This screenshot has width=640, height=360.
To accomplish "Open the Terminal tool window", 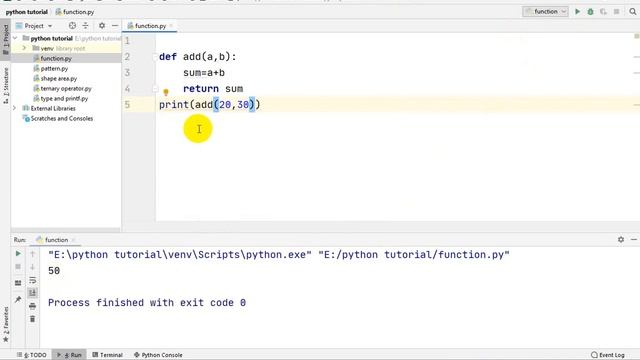I will pos(107,355).
